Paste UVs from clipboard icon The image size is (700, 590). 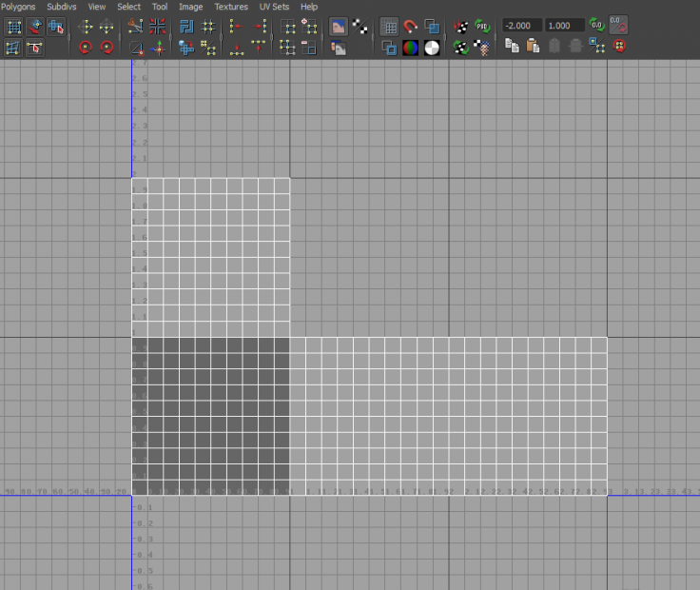533,46
